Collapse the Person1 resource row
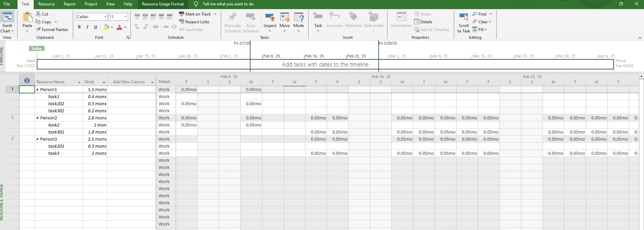Screen dimensions: 644x230 [x=37, y=89]
